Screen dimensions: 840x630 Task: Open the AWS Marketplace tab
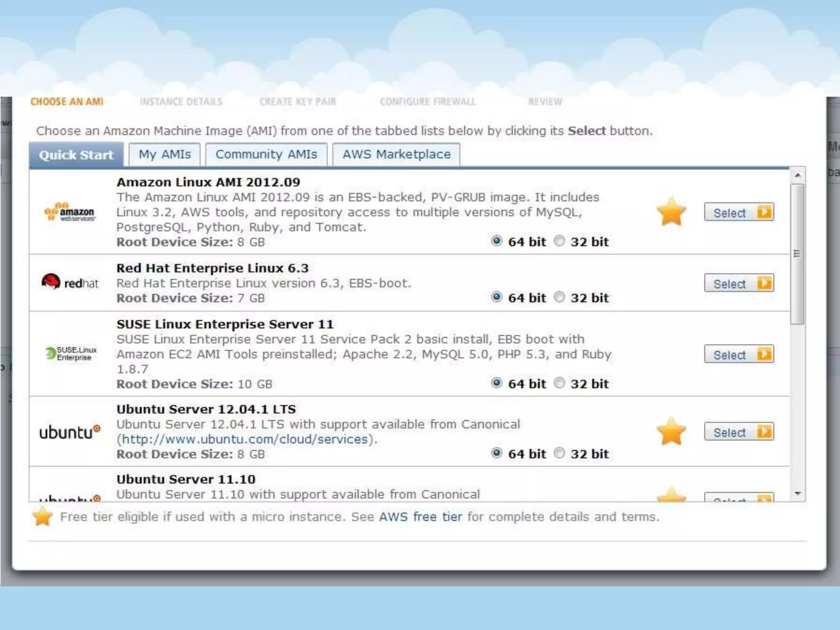click(396, 155)
